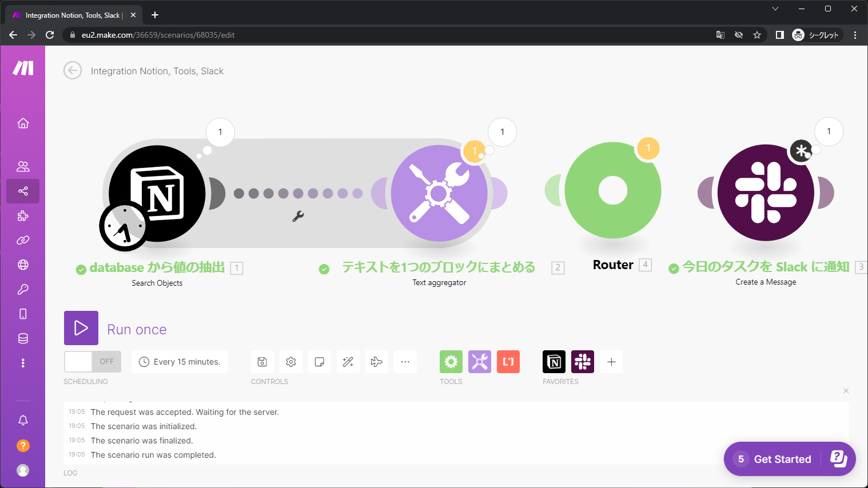Click the 'テキストを1つのブロックにまとめる' module label

coord(439,267)
